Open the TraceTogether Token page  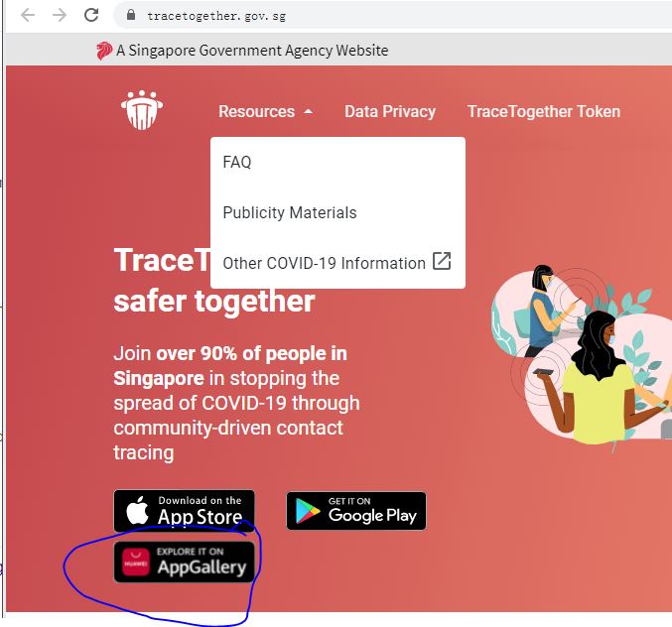[x=543, y=112]
